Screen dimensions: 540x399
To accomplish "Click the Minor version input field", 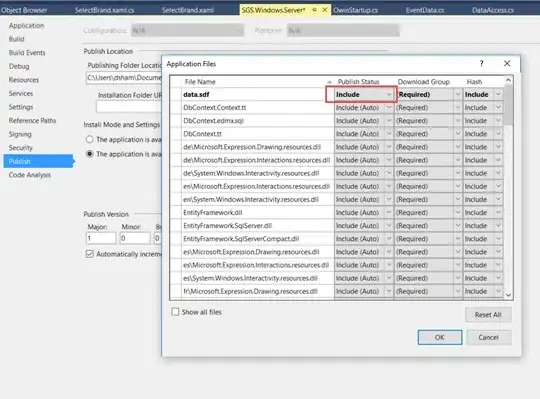I will (135, 238).
